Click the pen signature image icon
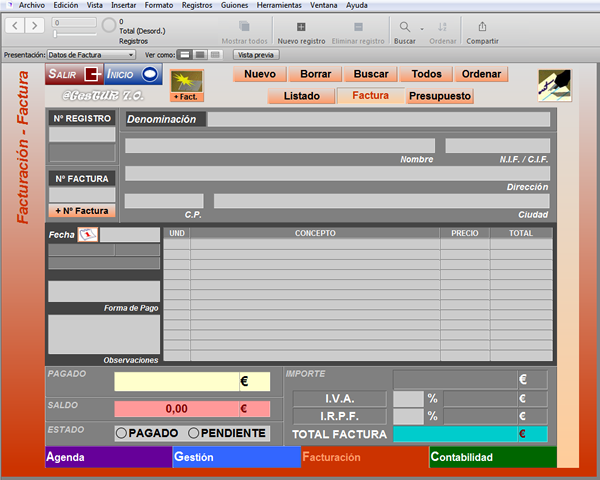This screenshot has height=480, width=600. pos(554,85)
